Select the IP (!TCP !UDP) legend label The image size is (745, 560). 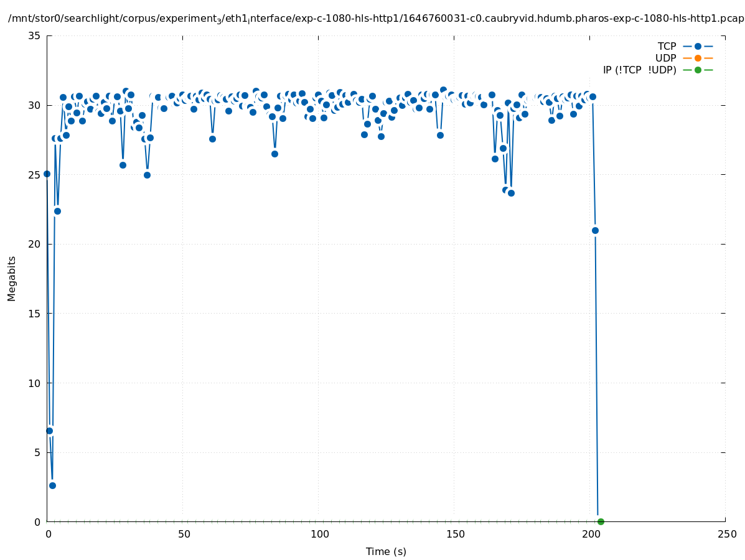pyautogui.click(x=639, y=70)
